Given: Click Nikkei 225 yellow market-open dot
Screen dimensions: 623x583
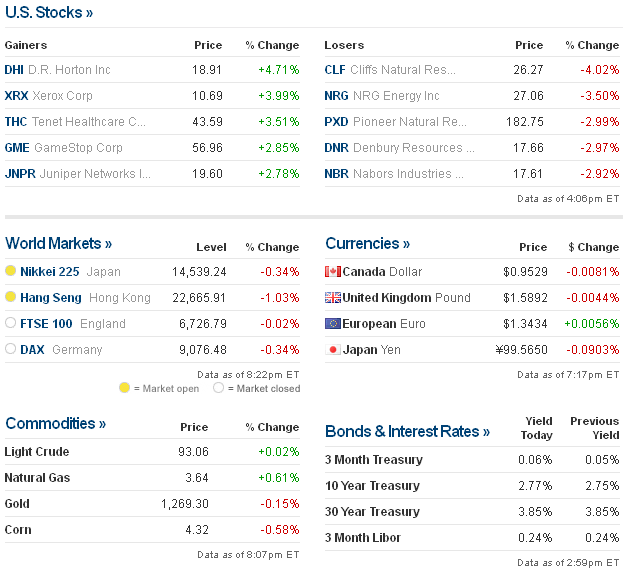Looking at the screenshot, I should tap(11, 271).
